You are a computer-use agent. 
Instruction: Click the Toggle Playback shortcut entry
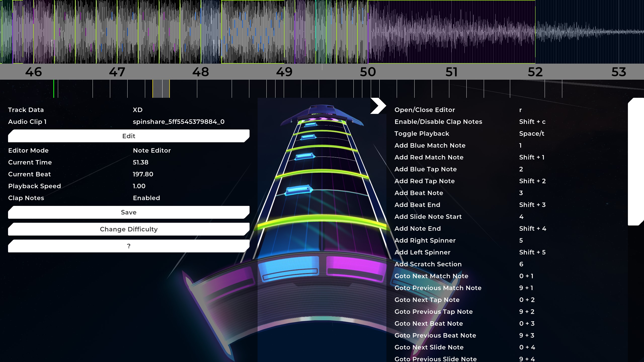click(x=422, y=134)
